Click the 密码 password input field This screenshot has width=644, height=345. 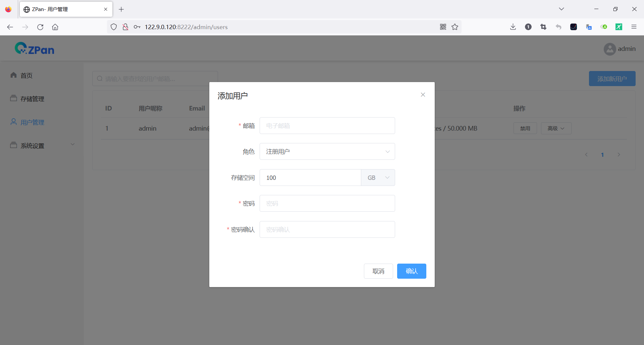(327, 203)
